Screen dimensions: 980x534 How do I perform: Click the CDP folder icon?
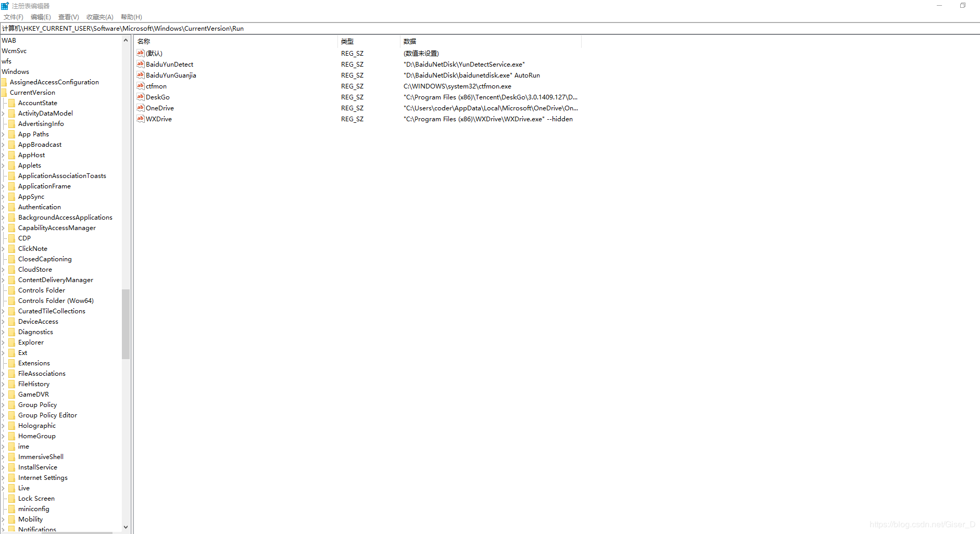click(x=12, y=238)
